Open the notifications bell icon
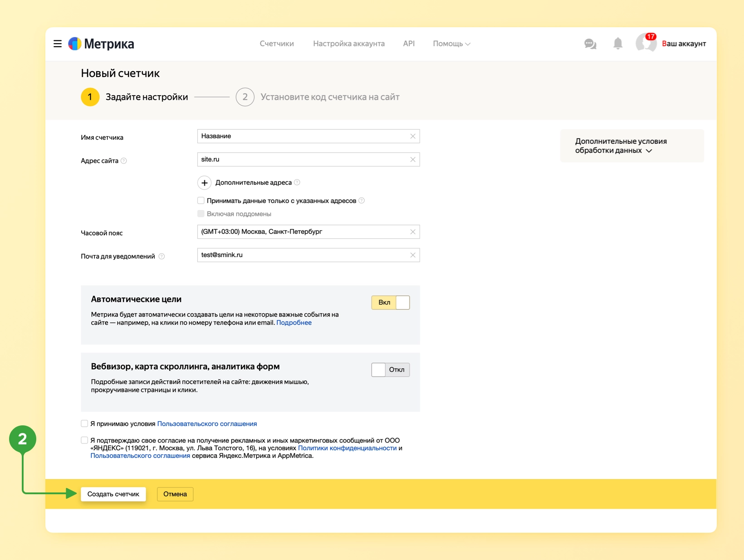 618,44
